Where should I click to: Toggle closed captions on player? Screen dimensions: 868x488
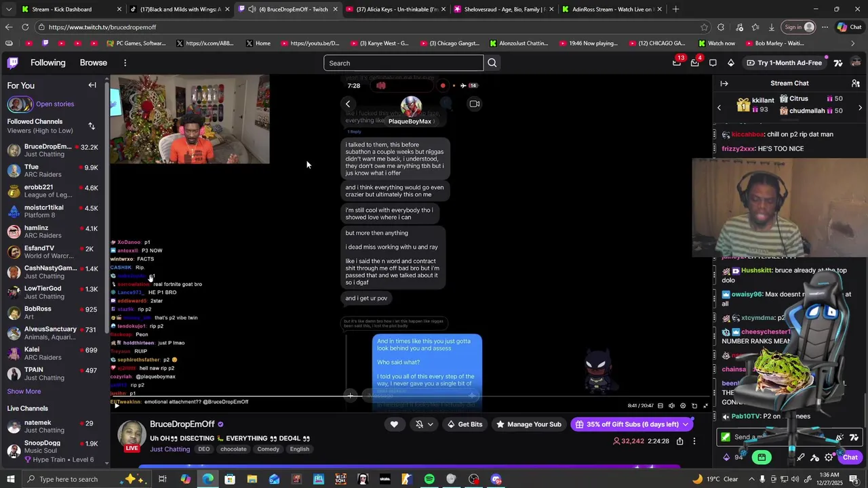click(x=660, y=406)
